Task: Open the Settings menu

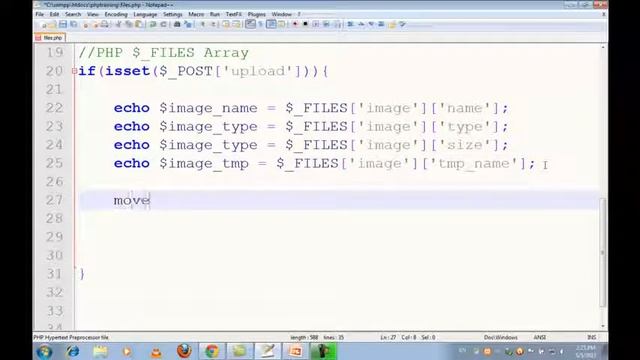Action: pyautogui.click(x=173, y=14)
